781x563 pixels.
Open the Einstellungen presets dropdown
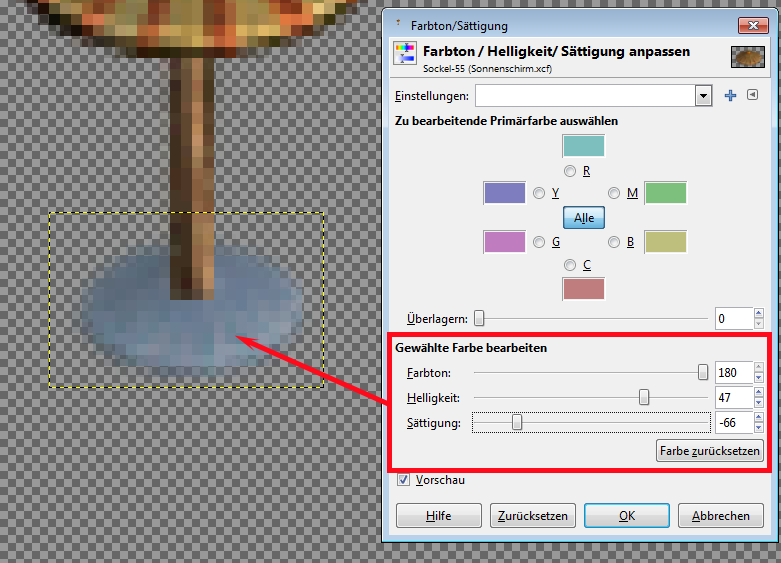[593, 96]
